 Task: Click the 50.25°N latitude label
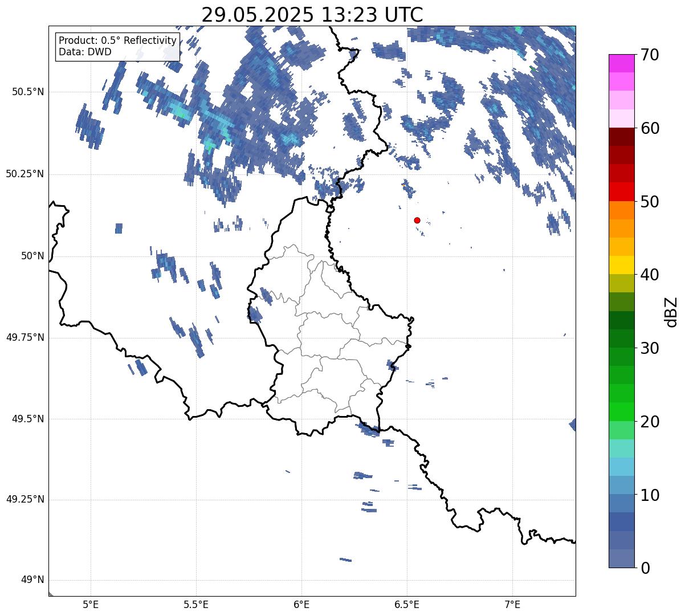click(x=25, y=174)
